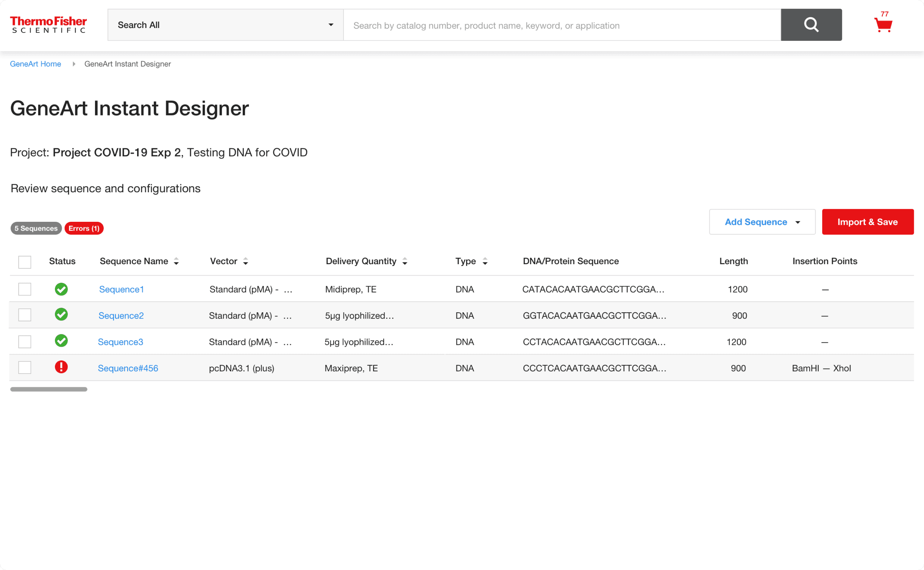Check the box for Sequence1 row
The width and height of the screenshot is (924, 570).
(25, 289)
